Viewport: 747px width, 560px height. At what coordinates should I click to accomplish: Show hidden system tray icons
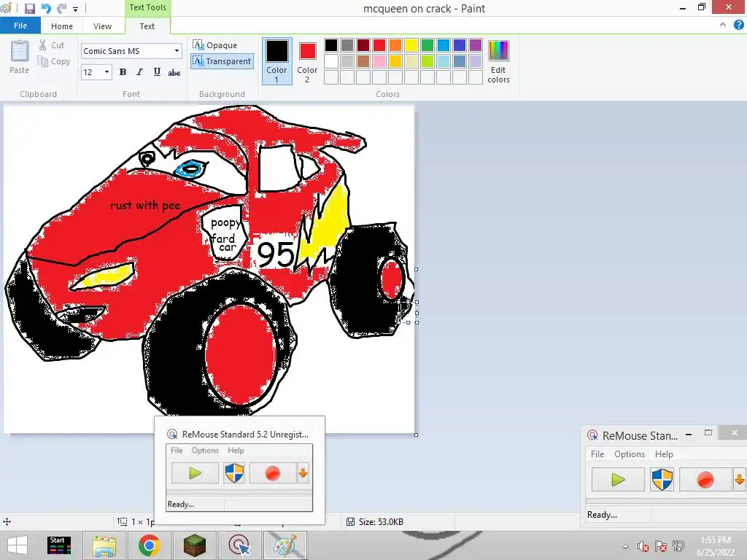[x=625, y=547]
